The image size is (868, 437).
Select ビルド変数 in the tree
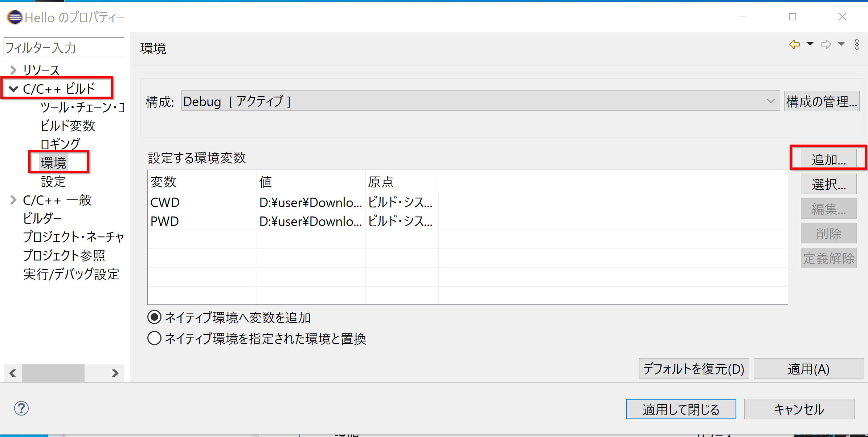[67, 126]
